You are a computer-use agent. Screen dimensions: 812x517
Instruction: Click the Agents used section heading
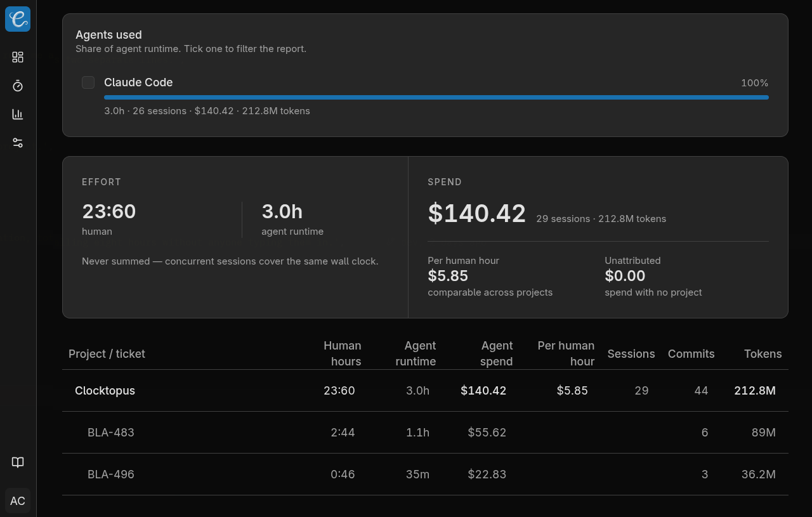click(x=108, y=35)
